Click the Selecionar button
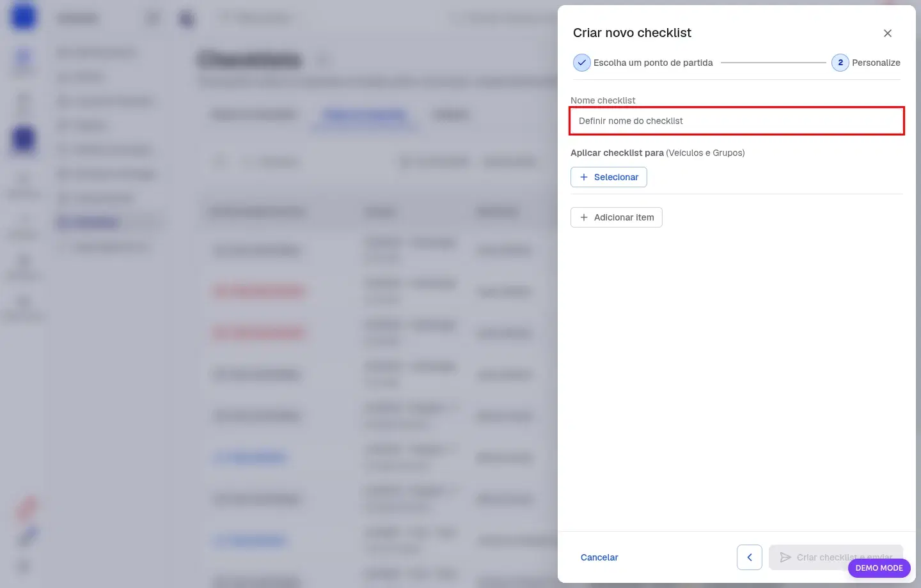 [609, 177]
